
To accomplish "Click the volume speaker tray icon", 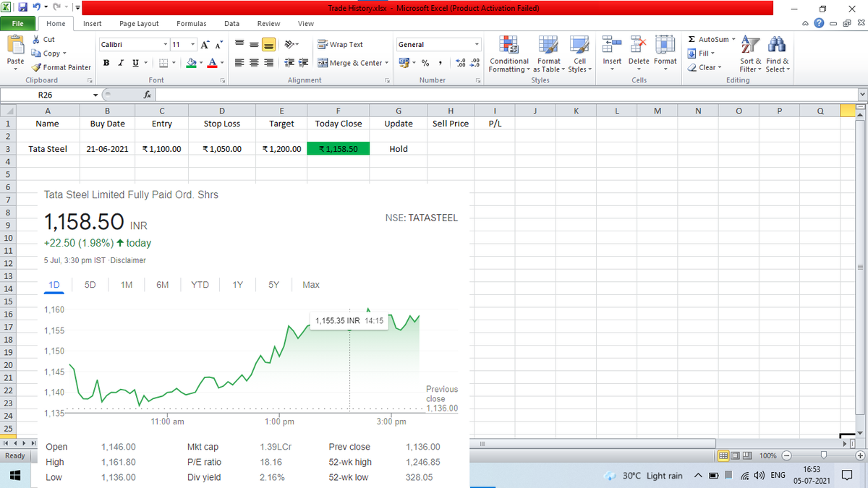I will (759, 476).
